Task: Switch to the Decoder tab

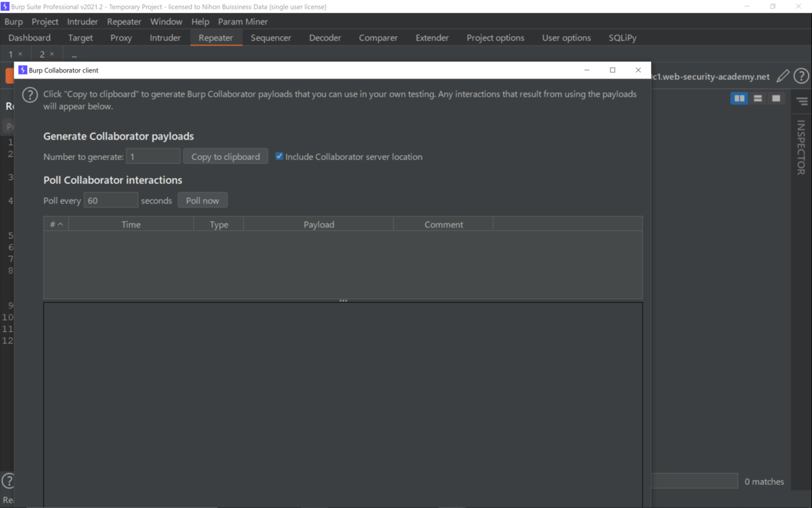Action: pos(325,38)
